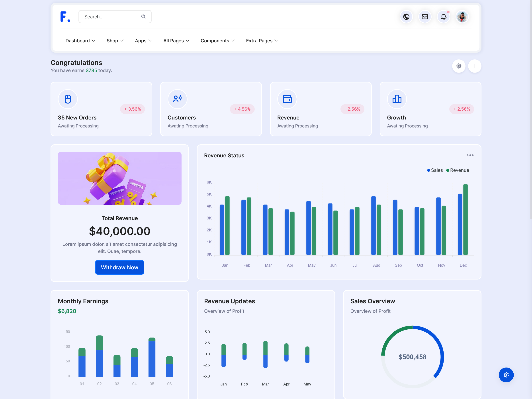The width and height of the screenshot is (532, 399).
Task: Open floating blue settings gear button
Action: click(506, 375)
